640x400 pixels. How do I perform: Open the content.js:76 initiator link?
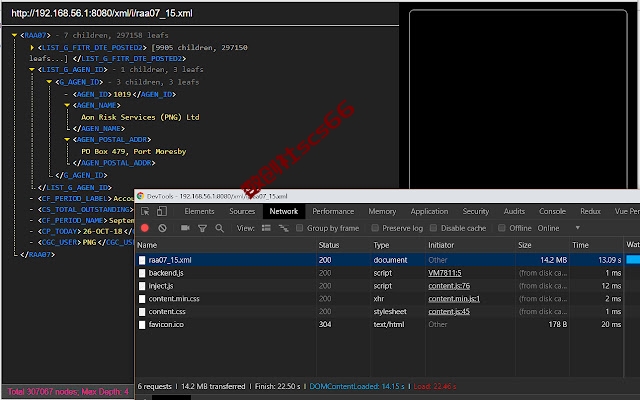click(x=449, y=286)
